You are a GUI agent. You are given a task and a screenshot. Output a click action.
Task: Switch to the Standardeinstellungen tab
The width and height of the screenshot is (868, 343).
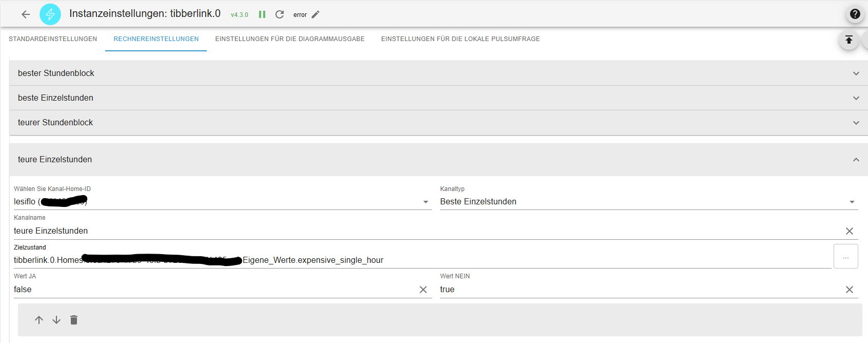[53, 39]
